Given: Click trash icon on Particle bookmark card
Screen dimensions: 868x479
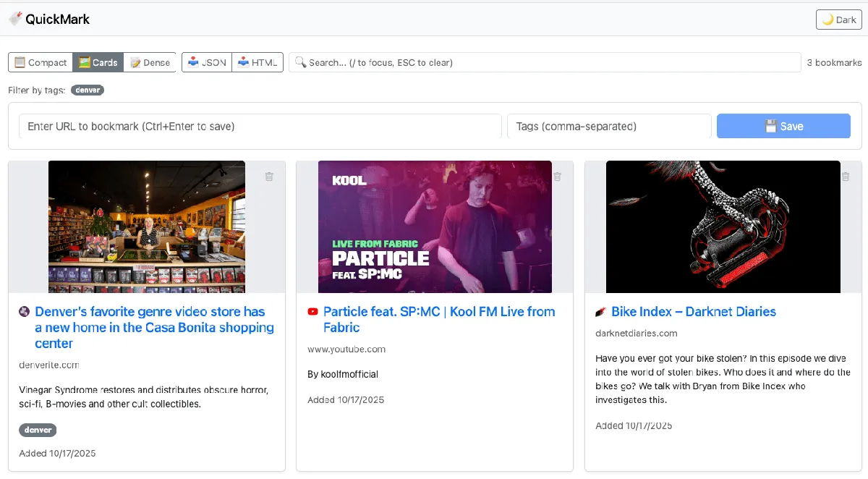Looking at the screenshot, I should (x=557, y=177).
